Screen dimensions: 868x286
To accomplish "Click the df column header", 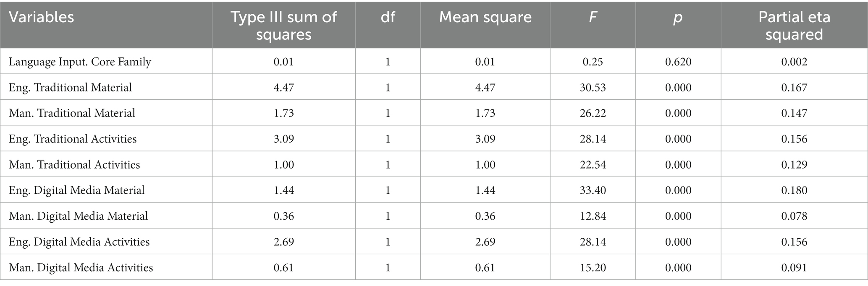I will click(x=388, y=17).
